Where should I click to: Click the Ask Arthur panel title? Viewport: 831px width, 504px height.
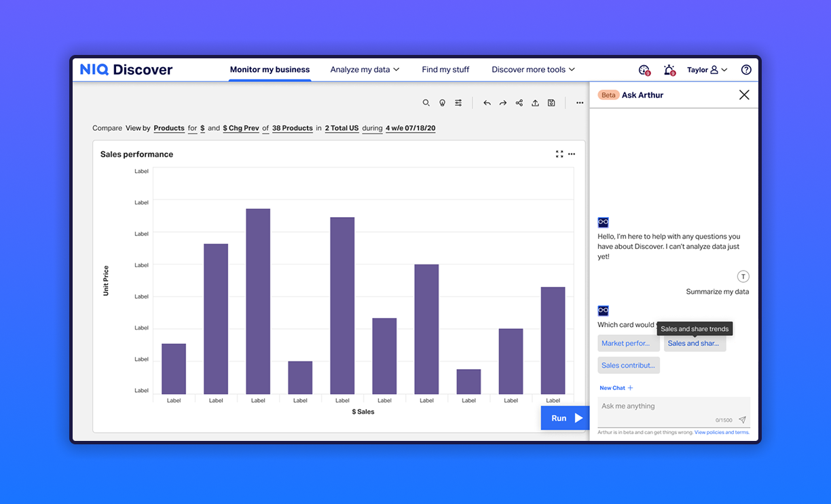click(643, 95)
